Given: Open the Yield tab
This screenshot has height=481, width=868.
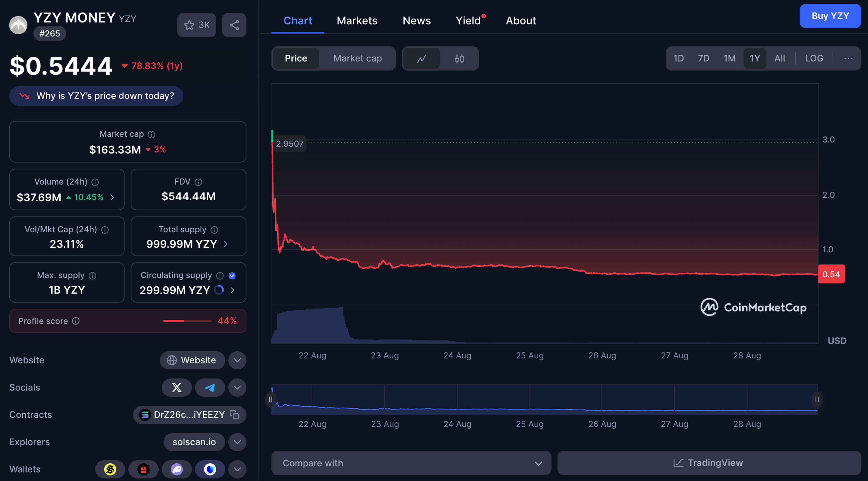Looking at the screenshot, I should 468,21.
